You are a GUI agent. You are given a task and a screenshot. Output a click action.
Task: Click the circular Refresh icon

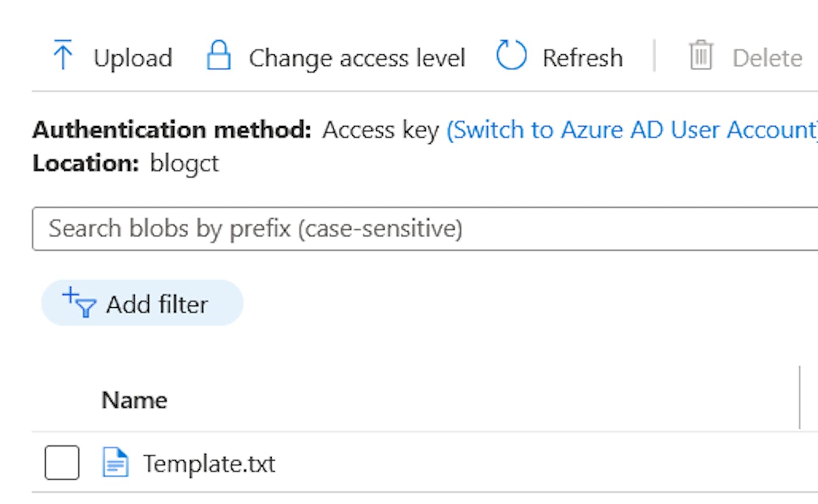coord(511,55)
